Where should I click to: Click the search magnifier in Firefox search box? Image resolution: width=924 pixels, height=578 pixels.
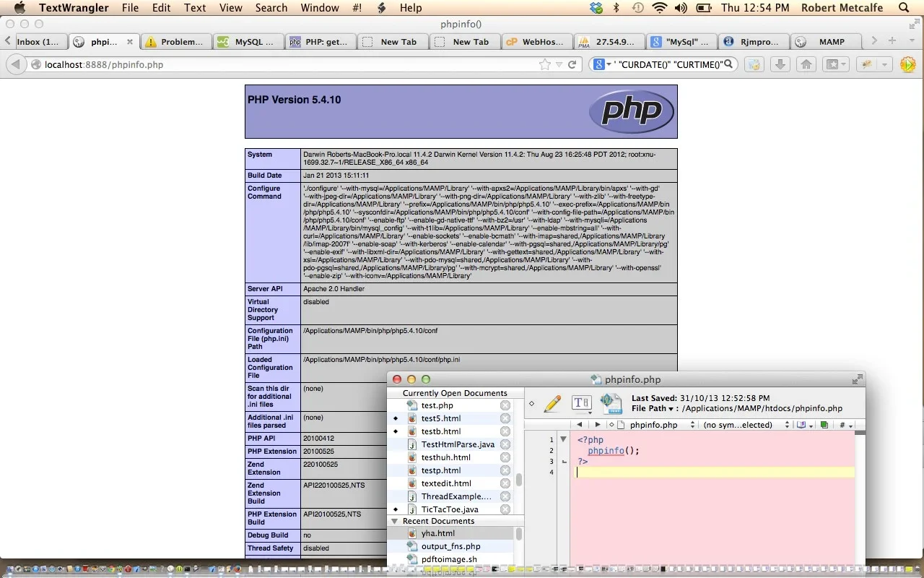click(729, 64)
